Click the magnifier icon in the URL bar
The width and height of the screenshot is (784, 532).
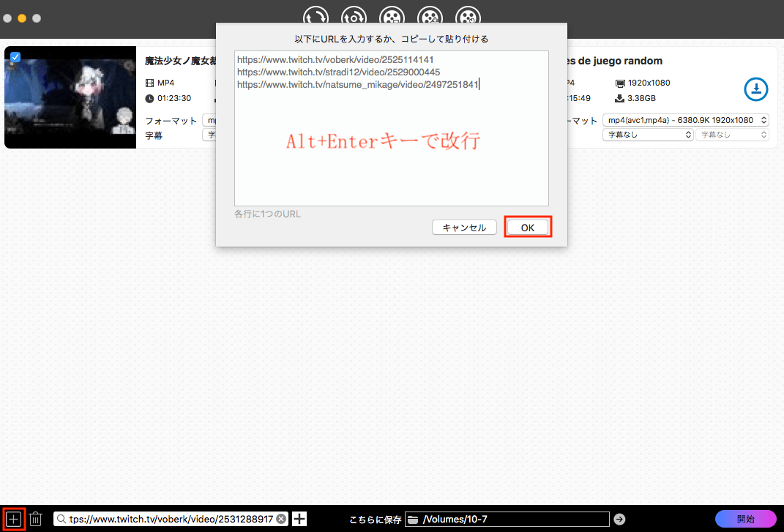(x=61, y=519)
